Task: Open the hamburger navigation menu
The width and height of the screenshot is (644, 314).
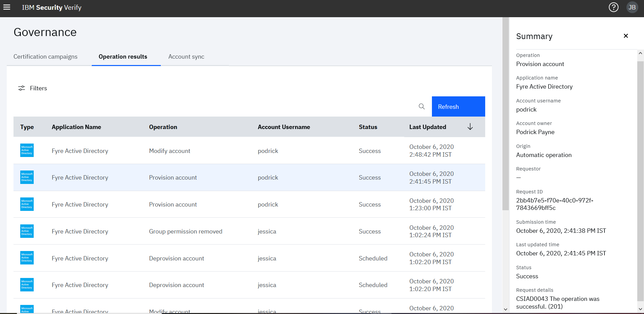Action: [x=7, y=7]
